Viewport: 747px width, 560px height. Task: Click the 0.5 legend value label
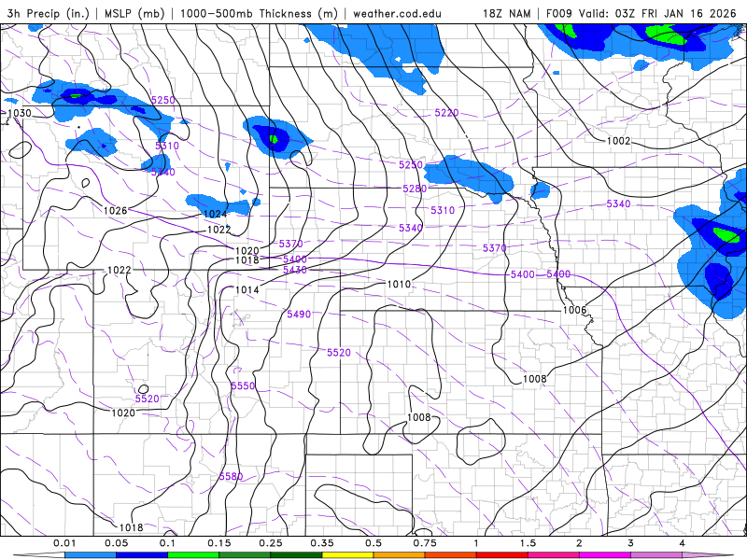[x=373, y=543]
